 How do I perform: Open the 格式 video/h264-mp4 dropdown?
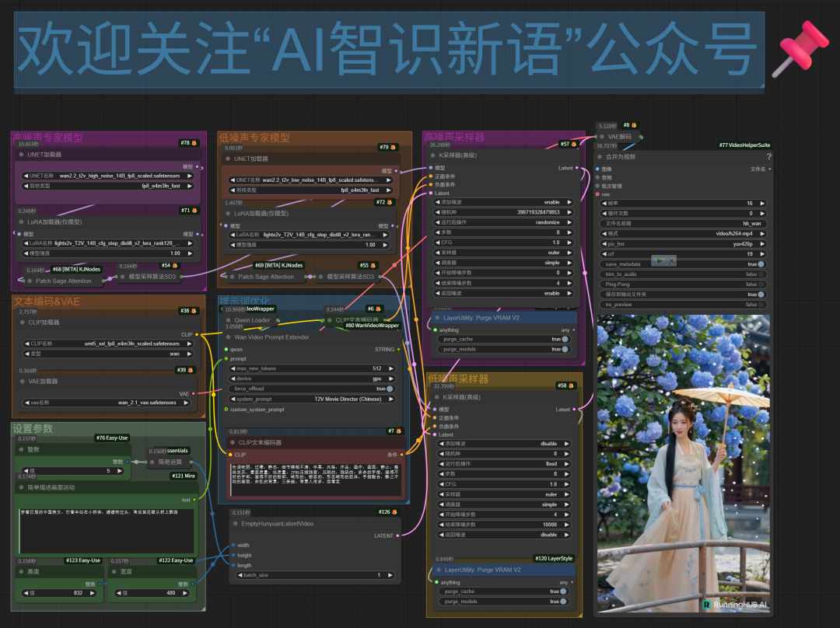[683, 233]
